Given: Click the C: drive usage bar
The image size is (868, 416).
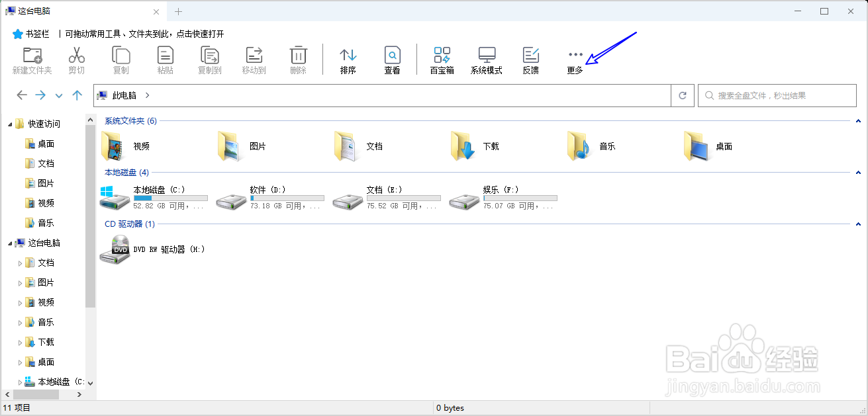Looking at the screenshot, I should (170, 198).
